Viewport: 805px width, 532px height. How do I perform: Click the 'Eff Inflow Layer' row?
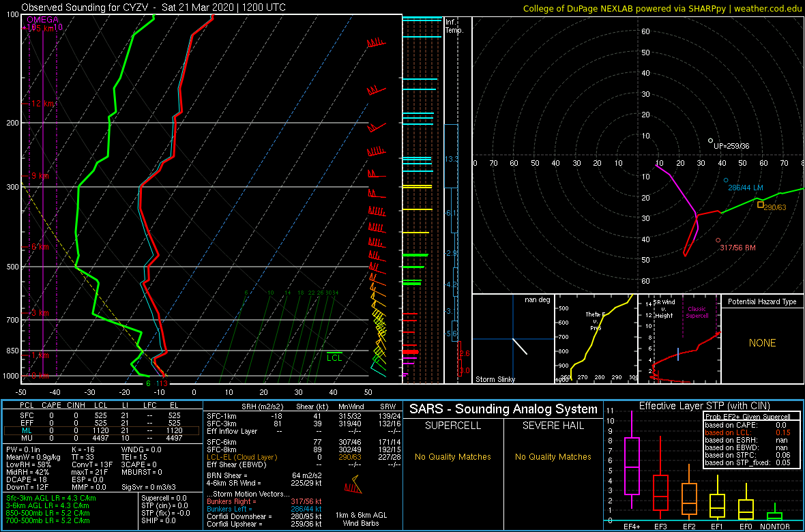coord(304,431)
